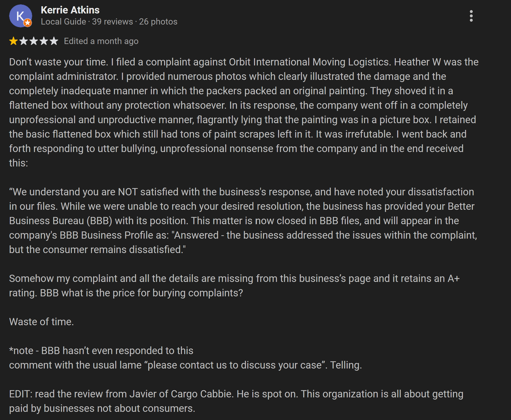Click the 'Don't waste your time' opening paragraph
Screen dimensions: 511x420
(244, 113)
